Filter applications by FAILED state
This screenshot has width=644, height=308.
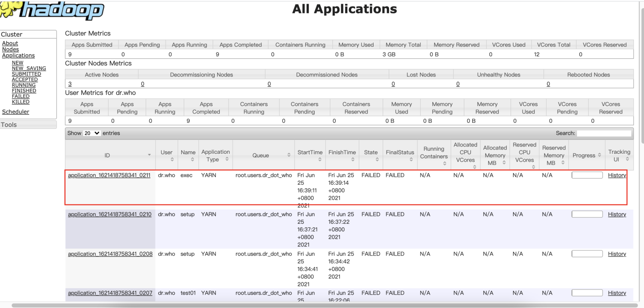[x=21, y=96]
